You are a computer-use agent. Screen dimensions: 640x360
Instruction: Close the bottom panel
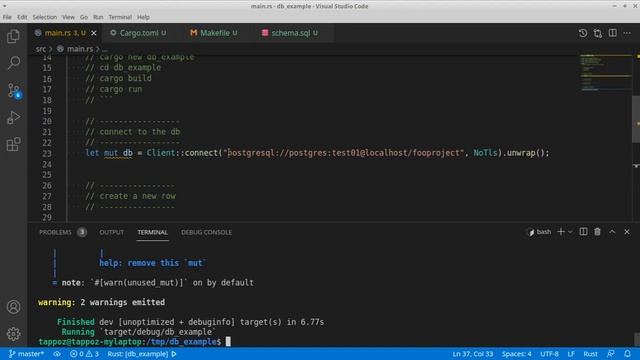pos(627,232)
